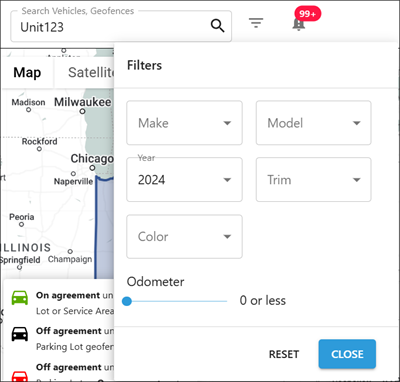Expand the Make dropdown

(x=184, y=123)
